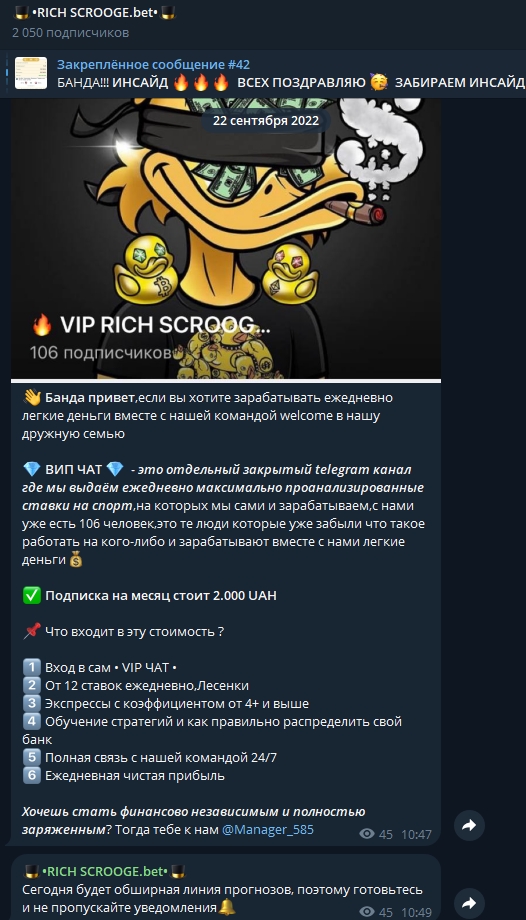
Task: Click the '22 сентября 2022' date badge
Action: coord(266,121)
